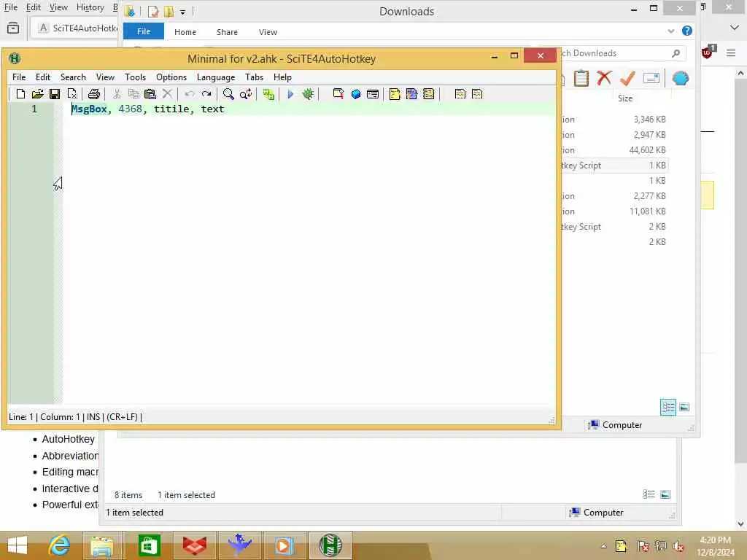Expand the Explorer ribbon chevron

pos(671,31)
